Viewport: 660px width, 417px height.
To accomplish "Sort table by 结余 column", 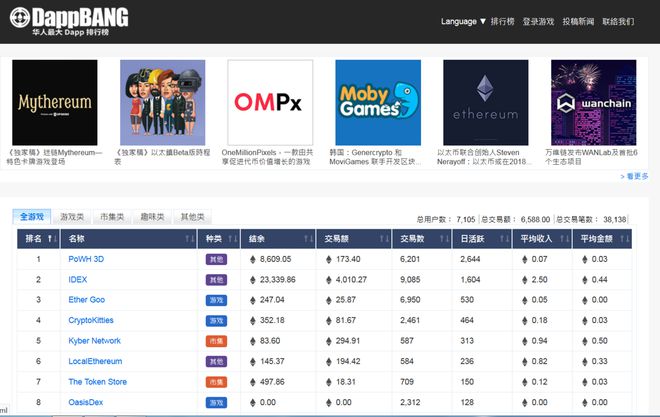I will click(x=278, y=239).
